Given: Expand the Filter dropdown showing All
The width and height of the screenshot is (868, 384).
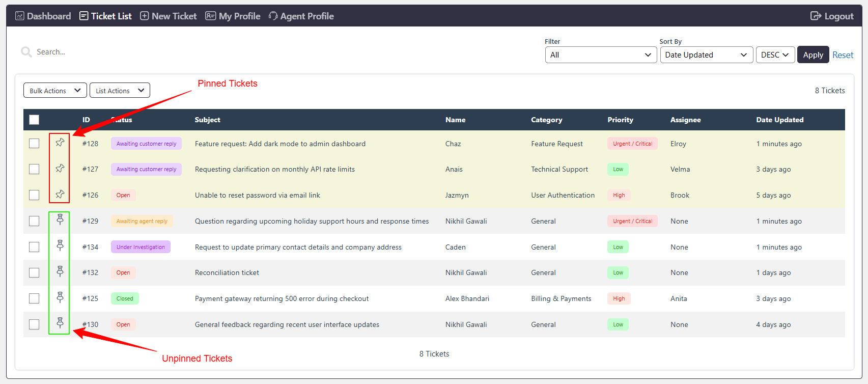Looking at the screenshot, I should click(x=601, y=55).
